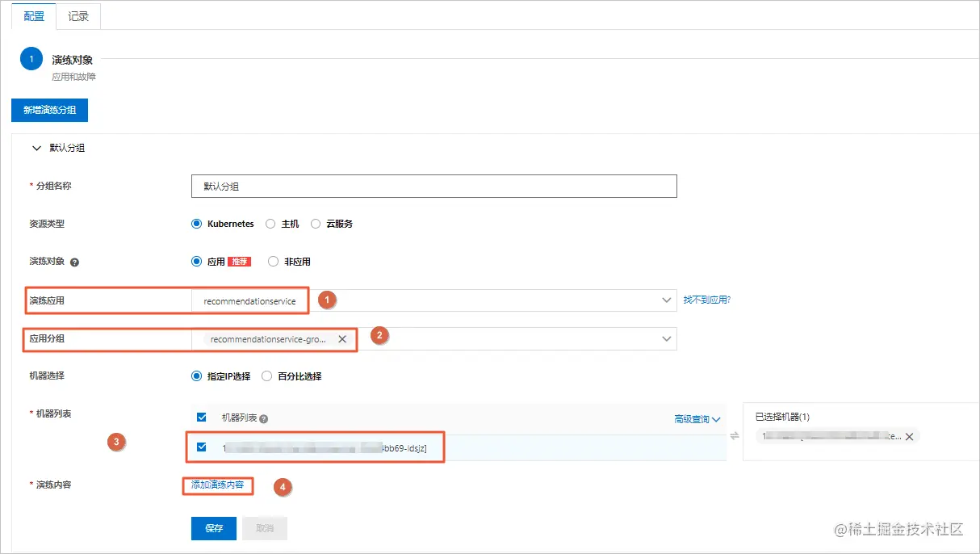Click the 找不到应用? link
Image resolution: width=980 pixels, height=554 pixels.
pos(707,300)
